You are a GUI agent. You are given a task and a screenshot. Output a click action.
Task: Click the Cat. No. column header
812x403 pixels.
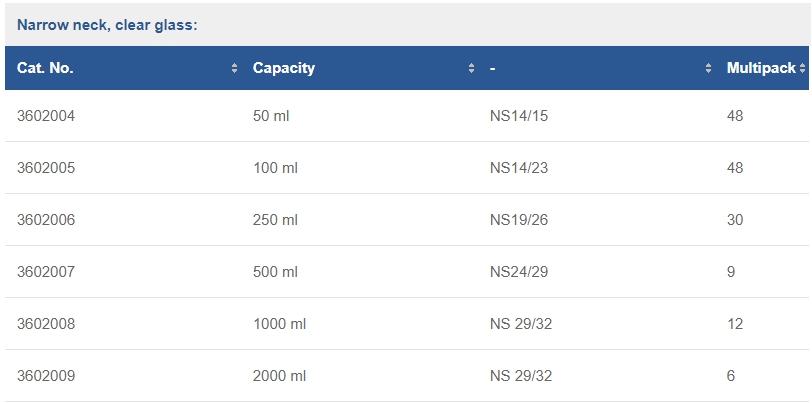tap(45, 68)
